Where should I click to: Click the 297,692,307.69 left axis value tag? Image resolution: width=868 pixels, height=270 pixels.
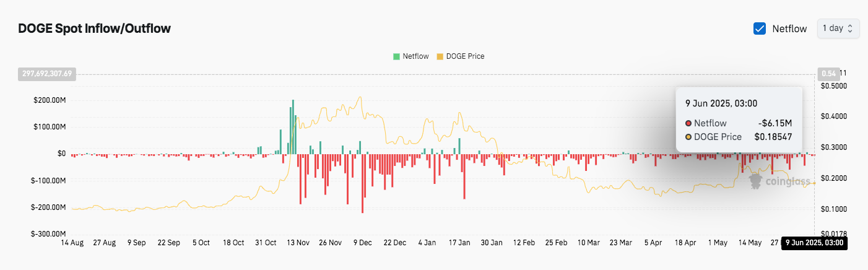point(48,74)
